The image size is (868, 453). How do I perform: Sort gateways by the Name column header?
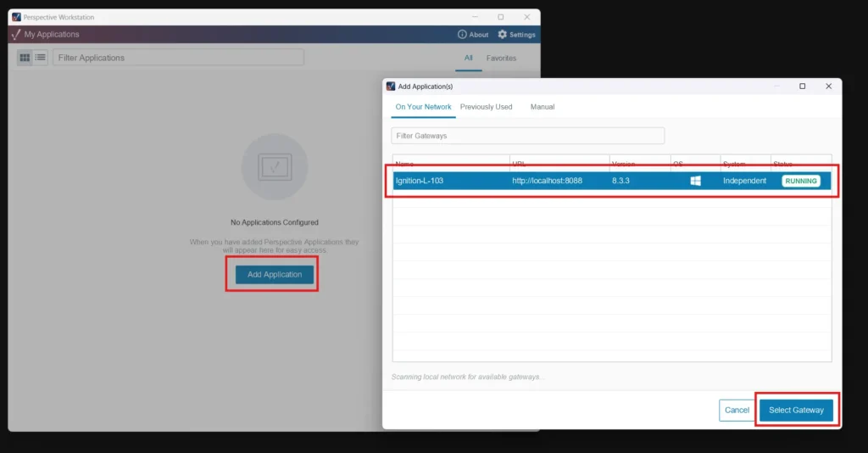click(x=451, y=164)
